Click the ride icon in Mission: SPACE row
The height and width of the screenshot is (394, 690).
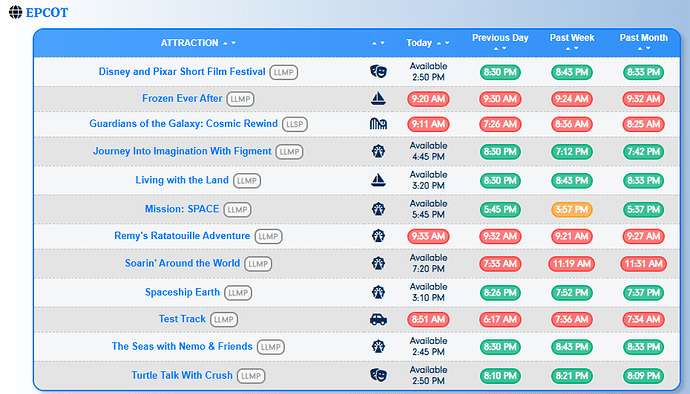pyautogui.click(x=378, y=209)
